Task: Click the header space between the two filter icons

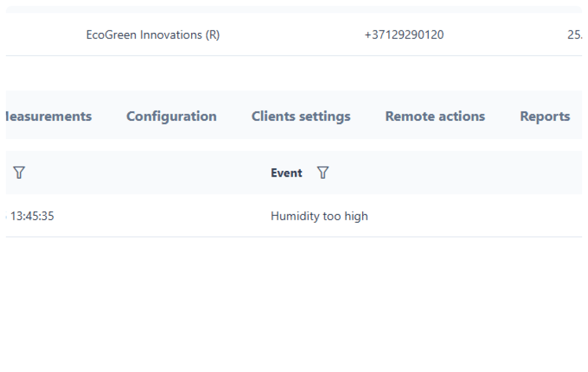Action: click(147, 173)
